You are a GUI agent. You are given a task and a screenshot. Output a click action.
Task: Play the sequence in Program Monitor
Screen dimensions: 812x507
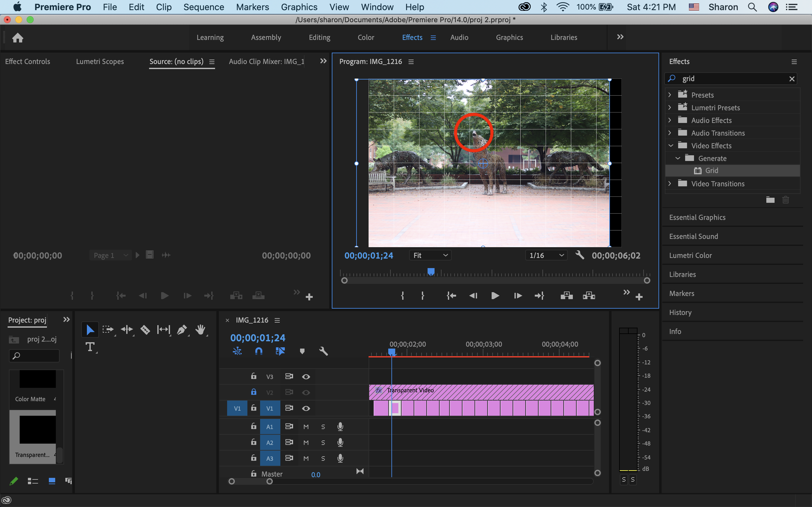495,295
